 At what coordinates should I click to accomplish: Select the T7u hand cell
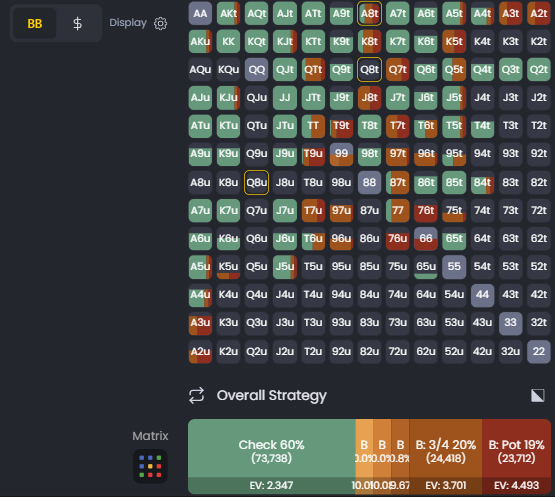(x=313, y=210)
